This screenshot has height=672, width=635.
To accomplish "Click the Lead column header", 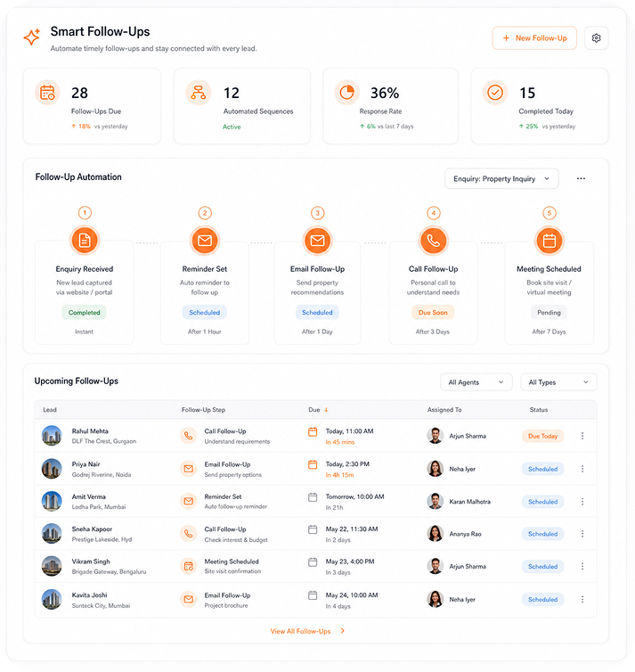I will click(x=50, y=410).
